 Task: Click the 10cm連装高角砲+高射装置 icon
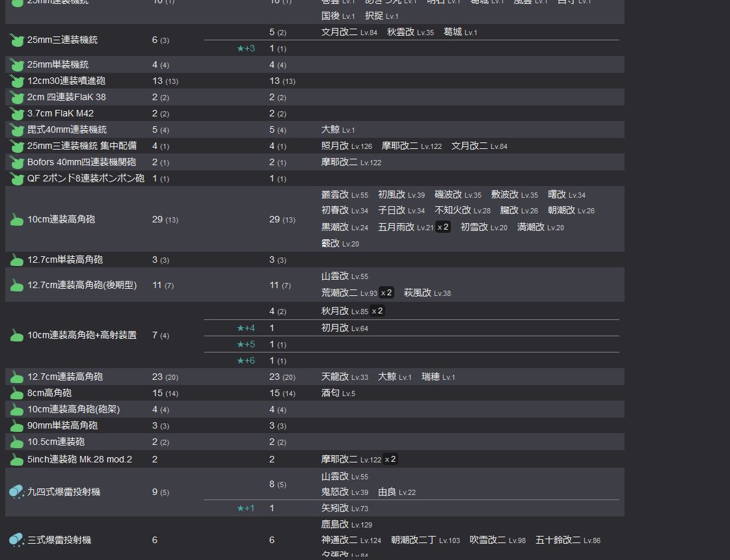point(17,335)
